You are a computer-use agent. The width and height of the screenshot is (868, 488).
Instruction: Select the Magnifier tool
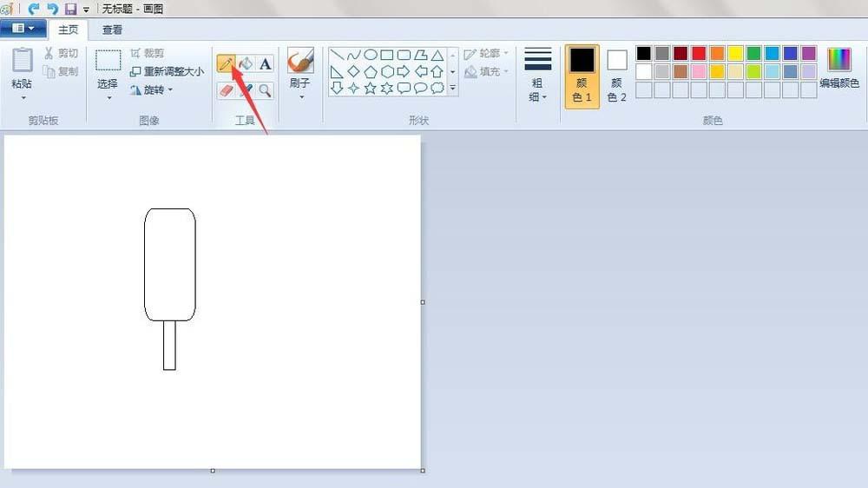266,89
